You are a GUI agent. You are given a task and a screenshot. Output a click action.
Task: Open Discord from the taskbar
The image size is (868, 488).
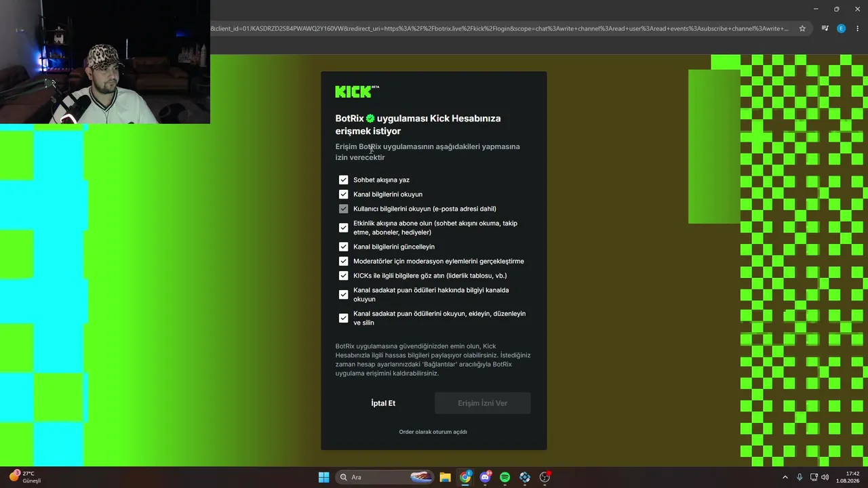(x=486, y=477)
